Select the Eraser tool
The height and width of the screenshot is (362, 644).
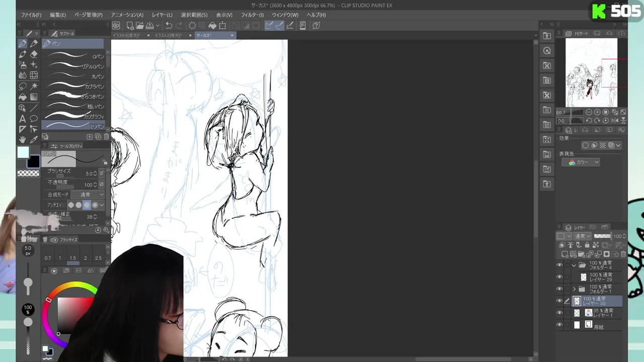click(x=34, y=54)
